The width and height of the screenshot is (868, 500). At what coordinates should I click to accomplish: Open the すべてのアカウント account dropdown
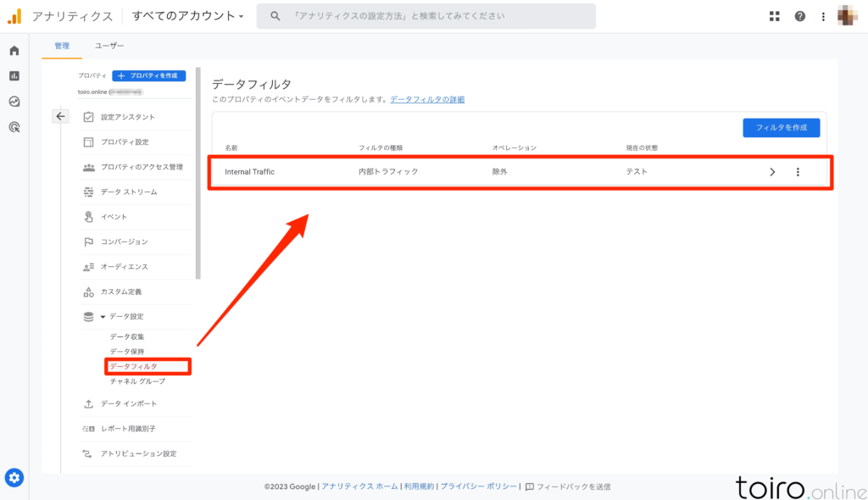tap(187, 16)
